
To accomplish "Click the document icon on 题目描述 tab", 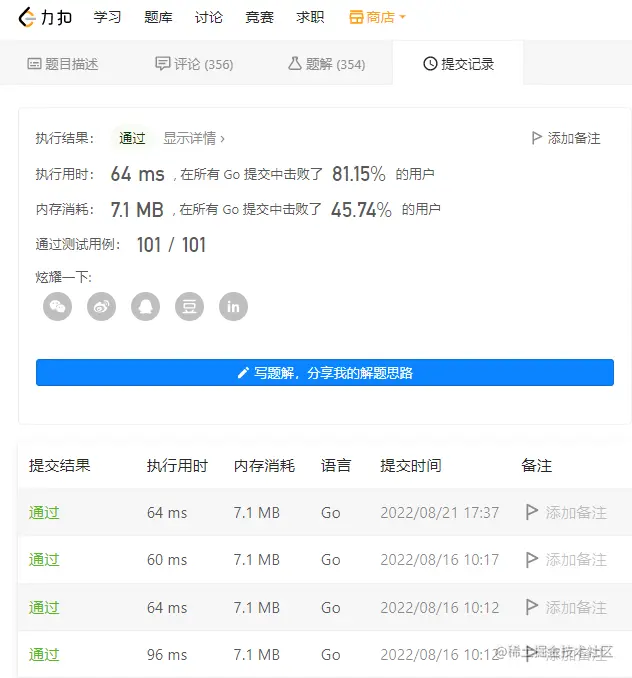I will click(34, 64).
